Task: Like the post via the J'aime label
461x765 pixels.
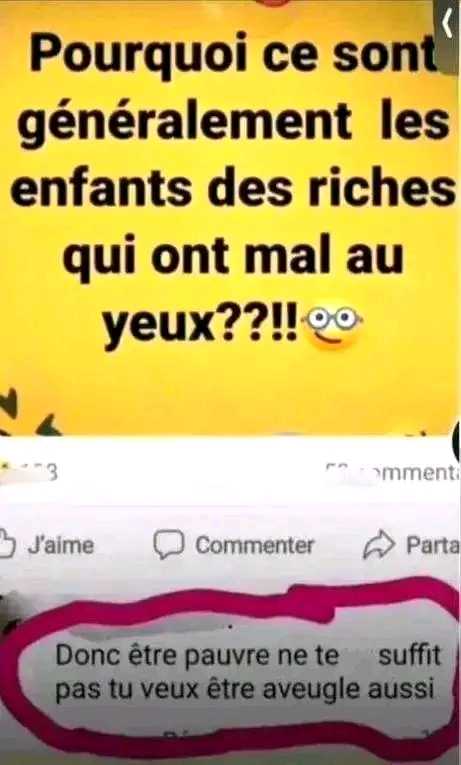Action: (x=60, y=545)
